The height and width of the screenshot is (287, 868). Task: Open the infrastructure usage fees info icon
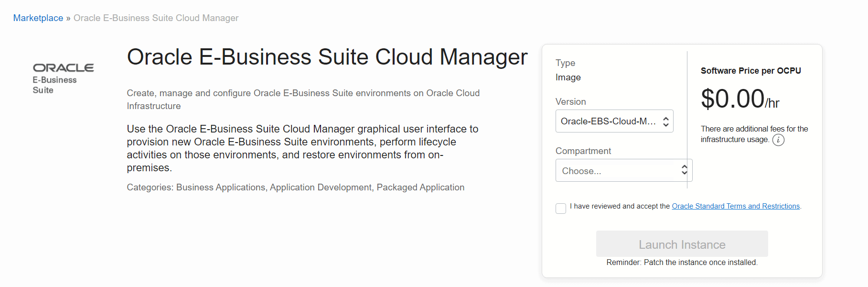tap(778, 140)
